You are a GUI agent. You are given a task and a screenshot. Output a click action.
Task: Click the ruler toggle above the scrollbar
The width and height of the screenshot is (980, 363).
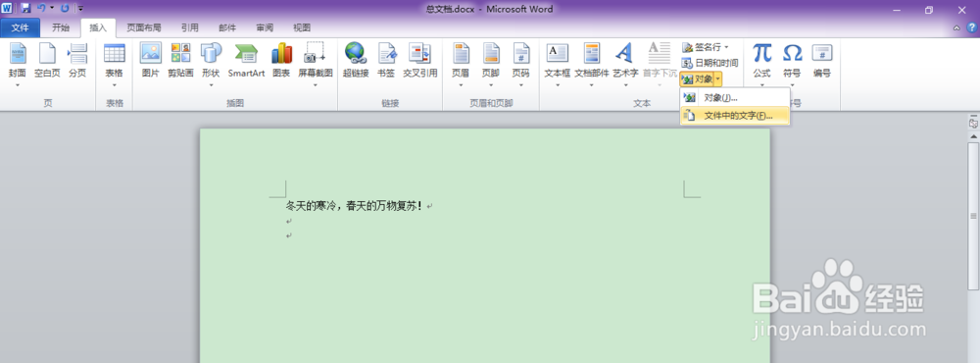pos(973,124)
